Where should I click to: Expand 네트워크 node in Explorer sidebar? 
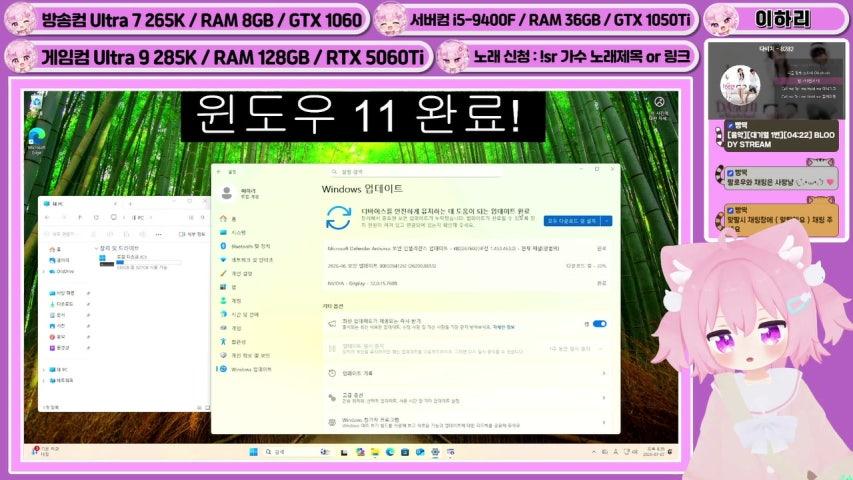coord(44,380)
